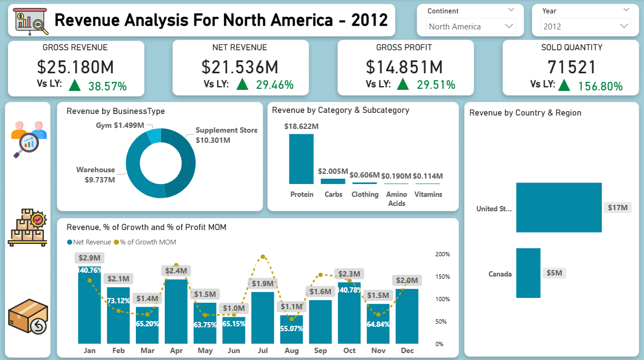Open the returns package icon

tap(28, 317)
